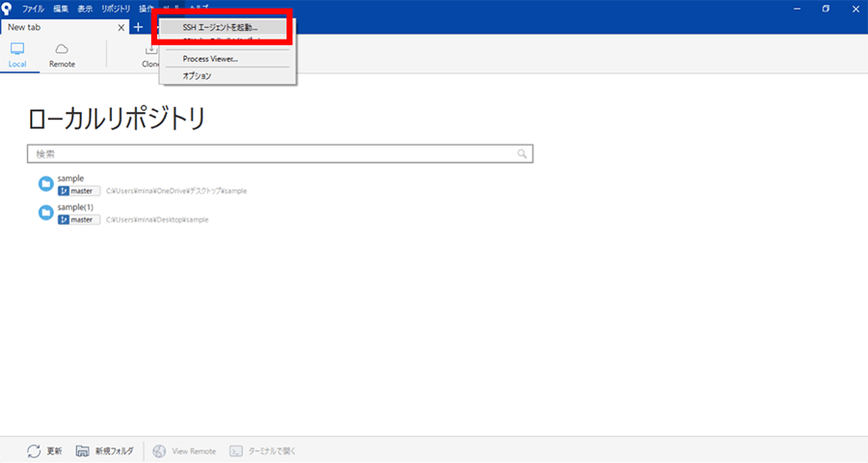Image resolution: width=868 pixels, height=463 pixels.
Task: Open the リポジトリ menu
Action: (x=115, y=9)
